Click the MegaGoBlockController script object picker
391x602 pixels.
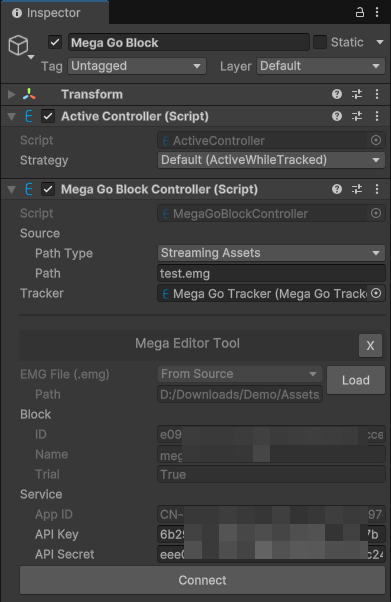pyautogui.click(x=376, y=213)
